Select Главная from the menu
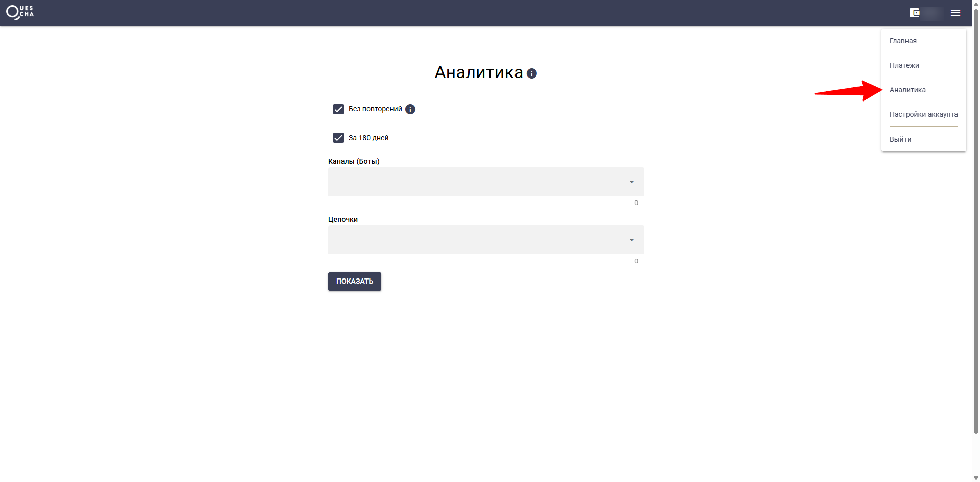 [x=903, y=41]
